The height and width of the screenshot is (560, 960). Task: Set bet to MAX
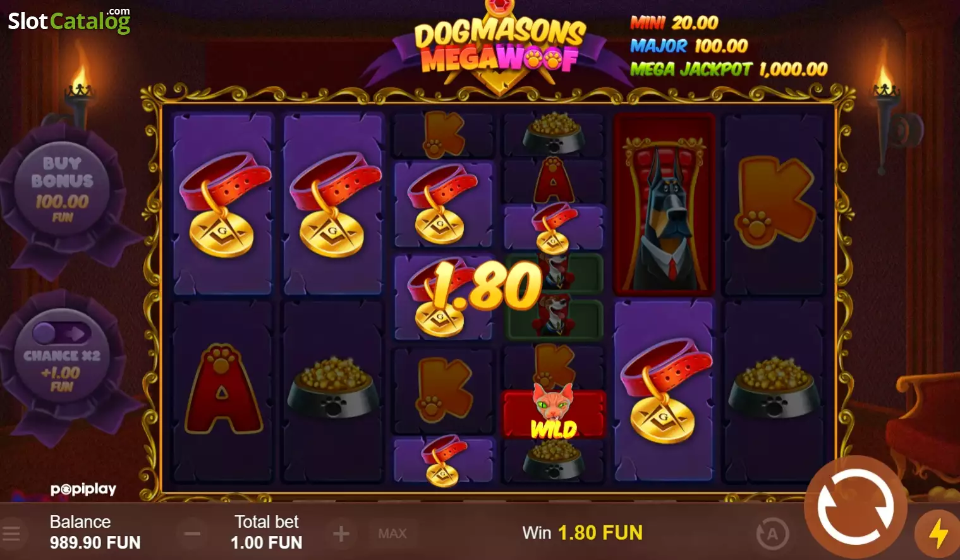[392, 534]
